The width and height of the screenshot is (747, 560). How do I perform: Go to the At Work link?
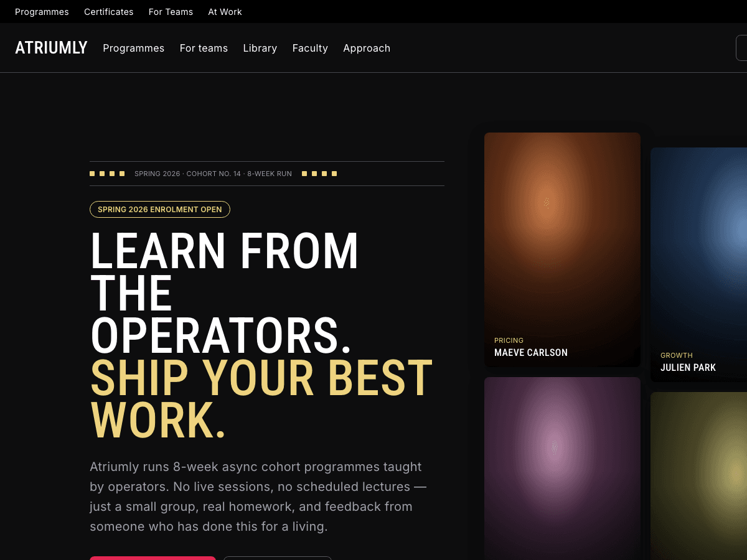(225, 12)
